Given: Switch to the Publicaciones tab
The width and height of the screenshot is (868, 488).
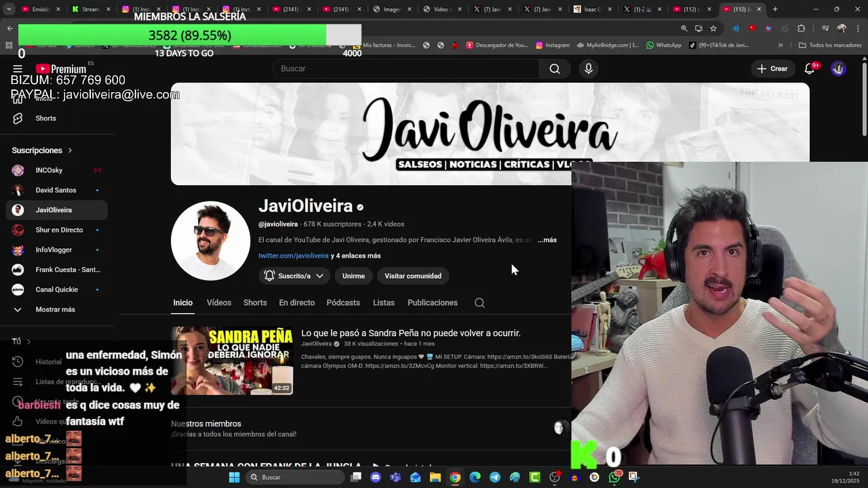Looking at the screenshot, I should pyautogui.click(x=433, y=303).
